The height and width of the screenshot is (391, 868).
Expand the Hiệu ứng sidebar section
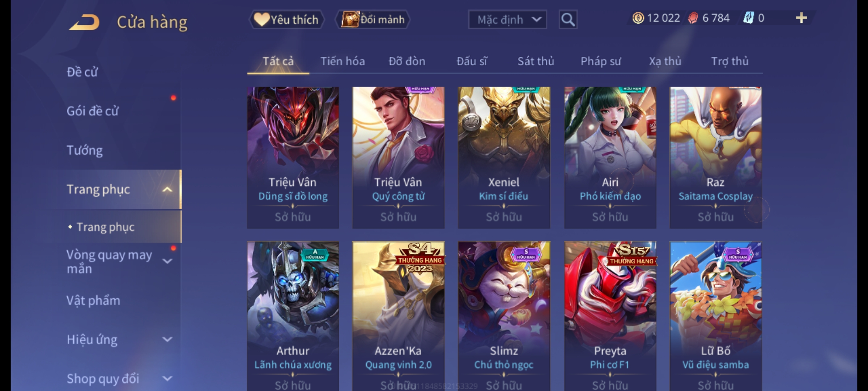(x=167, y=339)
